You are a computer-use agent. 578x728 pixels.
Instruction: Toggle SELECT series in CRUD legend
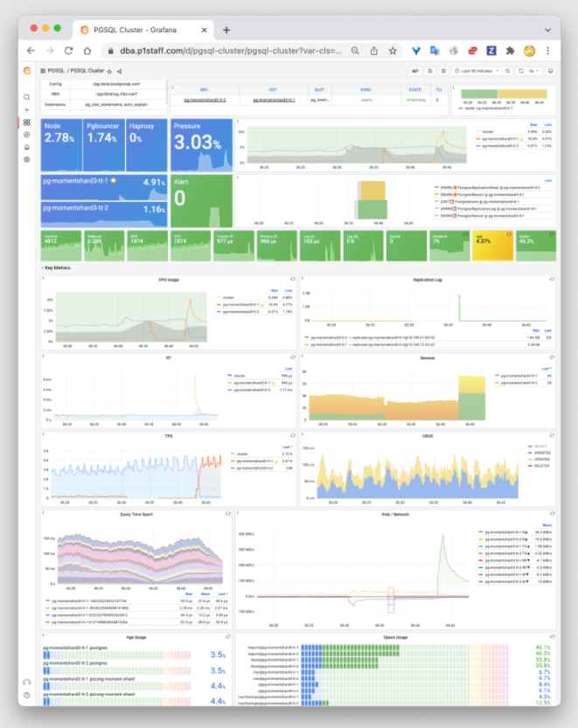pos(540,447)
